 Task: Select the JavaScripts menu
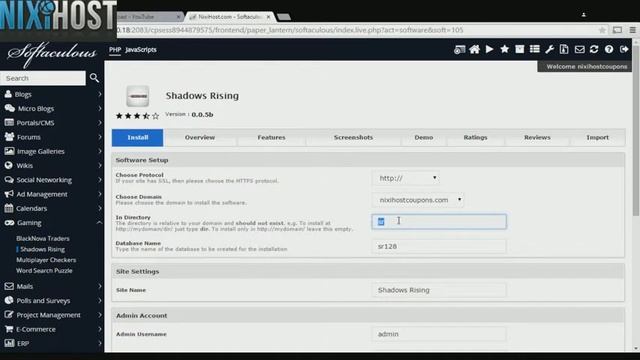(141, 50)
